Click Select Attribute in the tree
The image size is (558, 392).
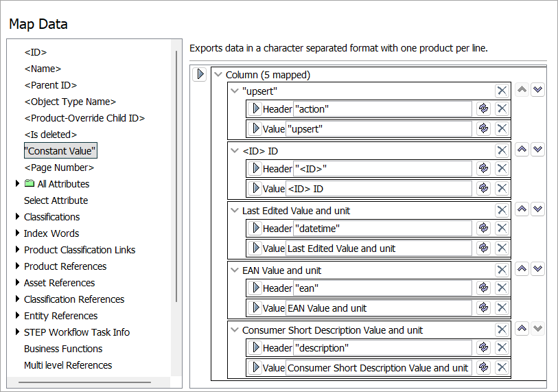[56, 200]
